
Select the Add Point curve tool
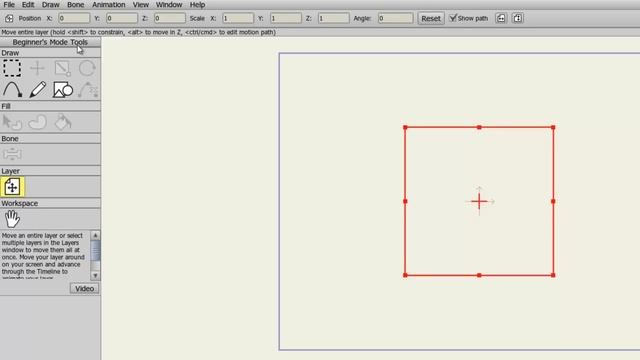tap(12, 90)
